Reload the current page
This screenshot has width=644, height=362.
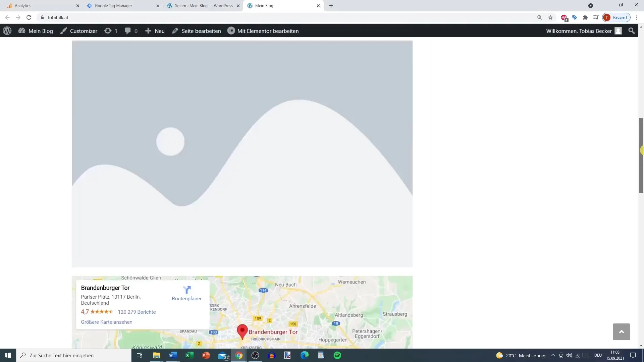pyautogui.click(x=29, y=17)
